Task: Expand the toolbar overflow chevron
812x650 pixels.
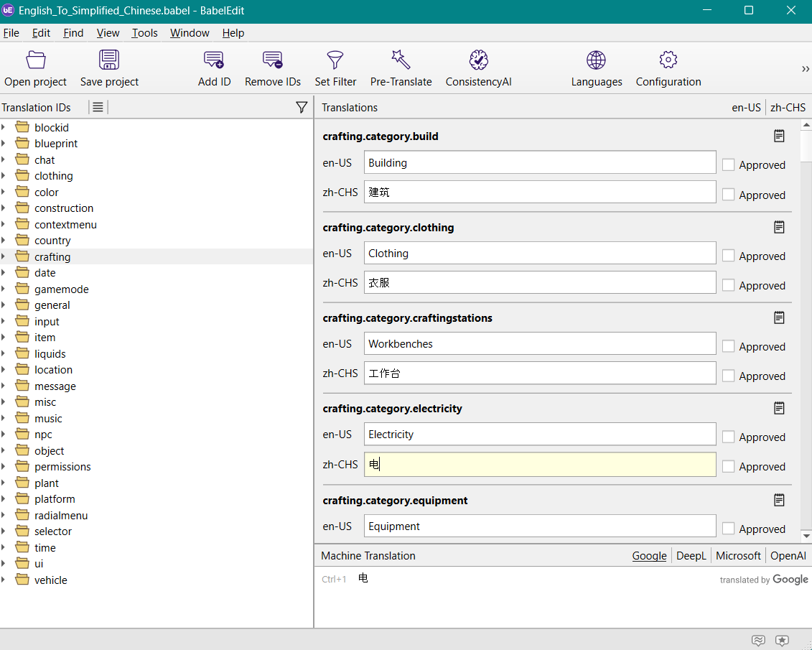Action: pos(805,69)
